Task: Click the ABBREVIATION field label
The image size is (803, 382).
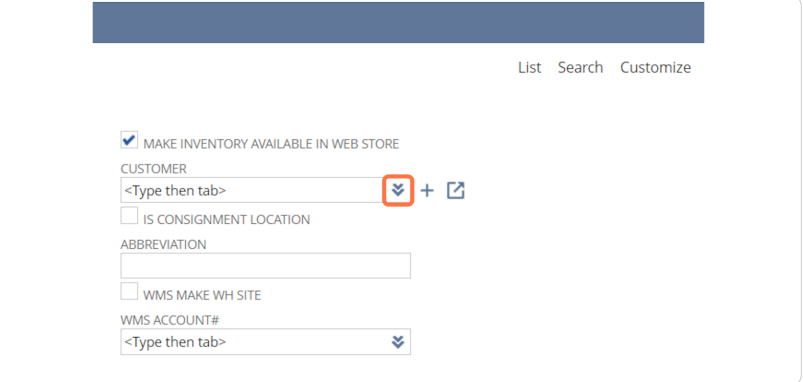Action: (x=163, y=244)
